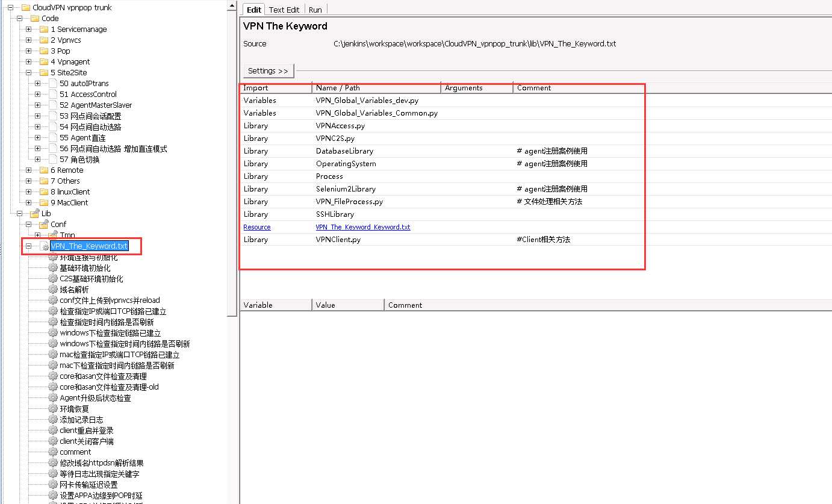Screen dimensions: 832x504
Task: Click the gear icon beside mac检查指定IP或端口TCP链路已建立
Action: click(x=53, y=355)
